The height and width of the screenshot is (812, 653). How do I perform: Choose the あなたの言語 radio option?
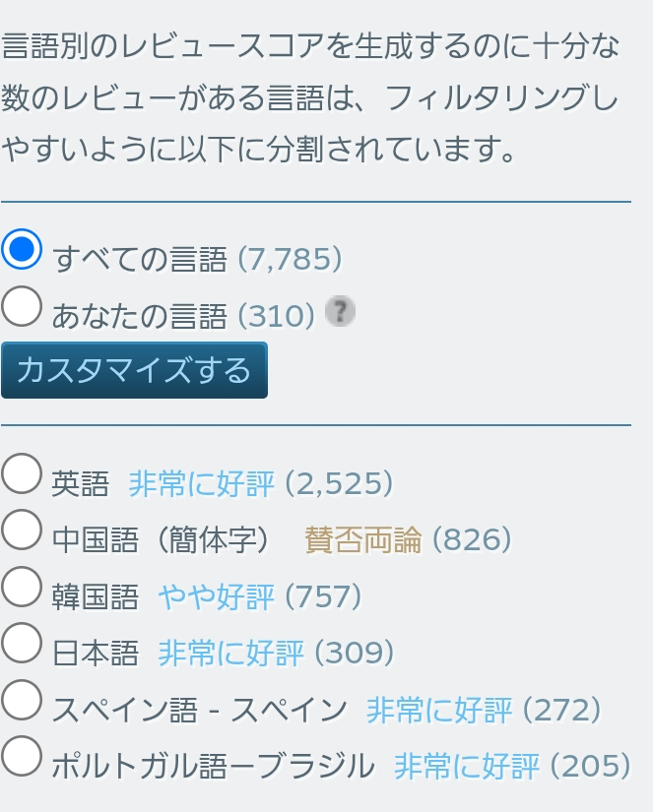(22, 306)
